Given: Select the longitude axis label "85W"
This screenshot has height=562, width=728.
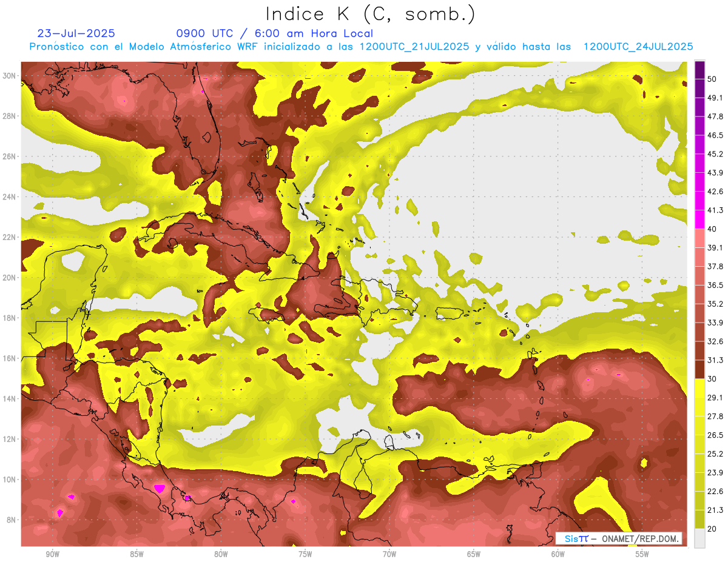Looking at the screenshot, I should [136, 554].
